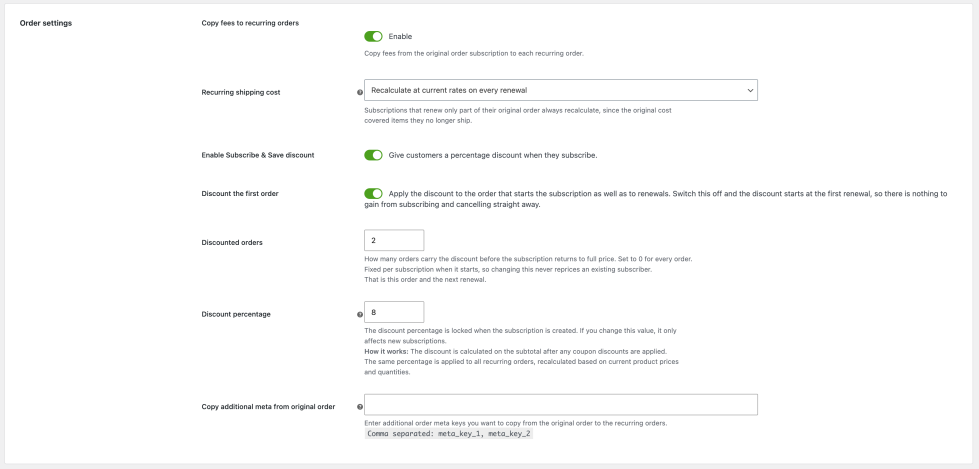Switch off the Discount the first order toggle

[373, 194]
